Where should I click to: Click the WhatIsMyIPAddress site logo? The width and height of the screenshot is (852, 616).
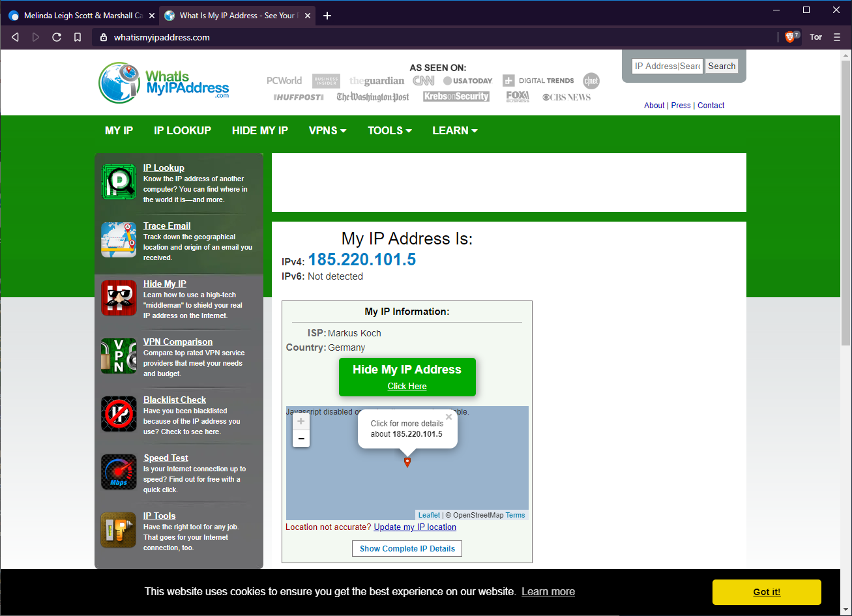pyautogui.click(x=164, y=83)
